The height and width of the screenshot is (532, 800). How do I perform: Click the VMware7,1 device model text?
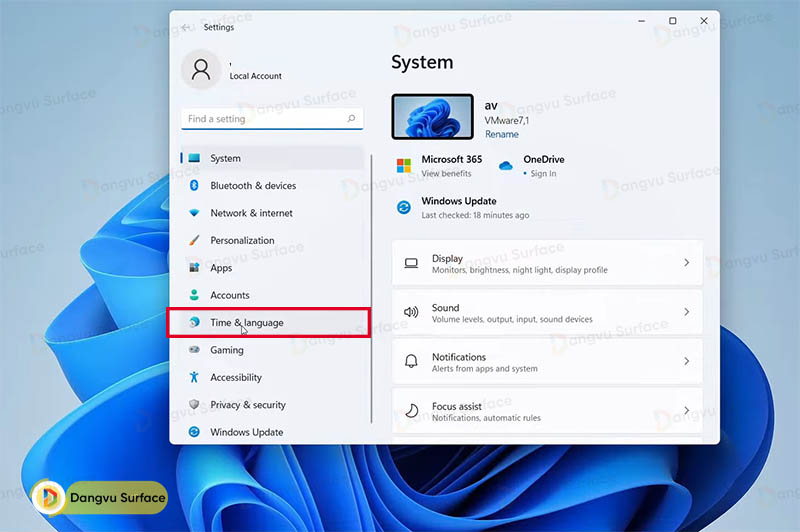(x=507, y=120)
